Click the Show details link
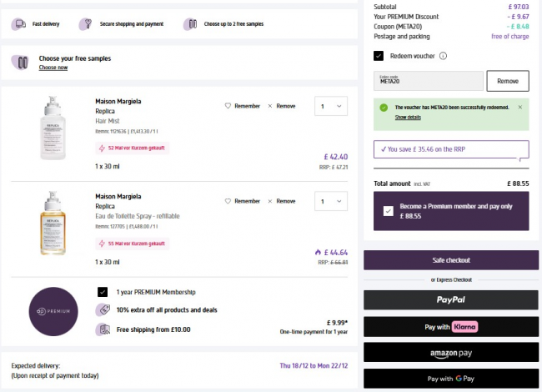This screenshot has height=392, width=542. [408, 118]
